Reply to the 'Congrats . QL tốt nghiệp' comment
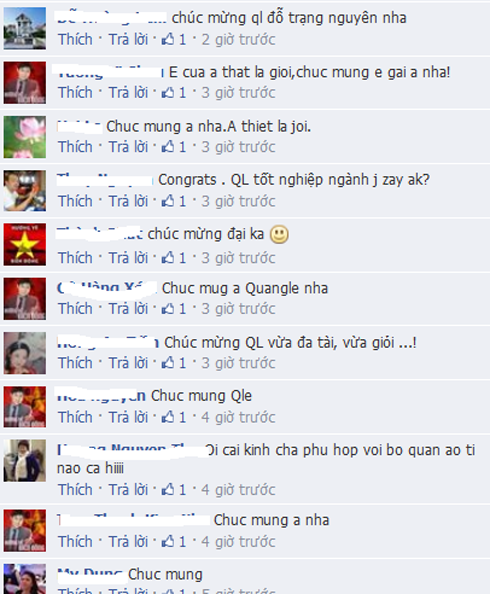 pos(128,201)
